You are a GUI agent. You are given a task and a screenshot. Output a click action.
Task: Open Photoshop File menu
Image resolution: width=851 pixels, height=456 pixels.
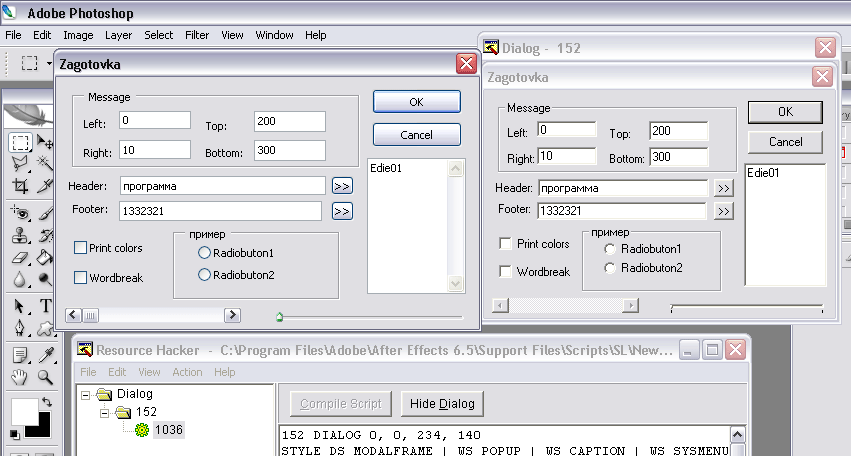point(13,35)
